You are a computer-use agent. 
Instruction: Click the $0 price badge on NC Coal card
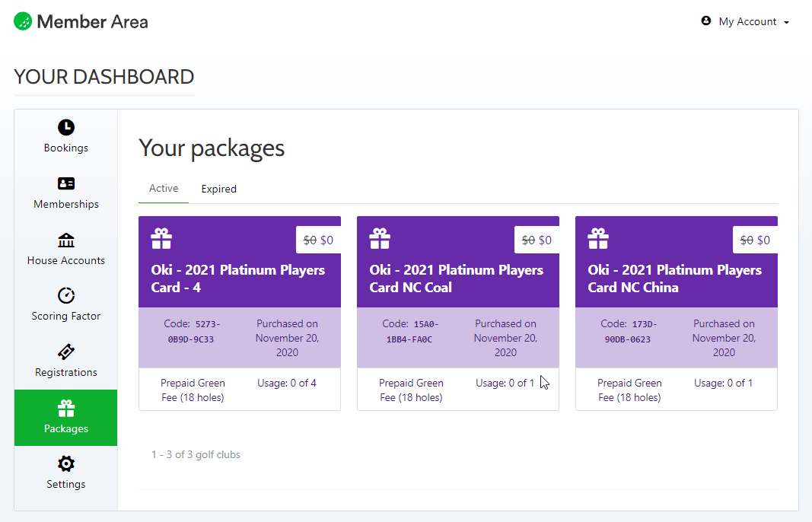(x=537, y=240)
